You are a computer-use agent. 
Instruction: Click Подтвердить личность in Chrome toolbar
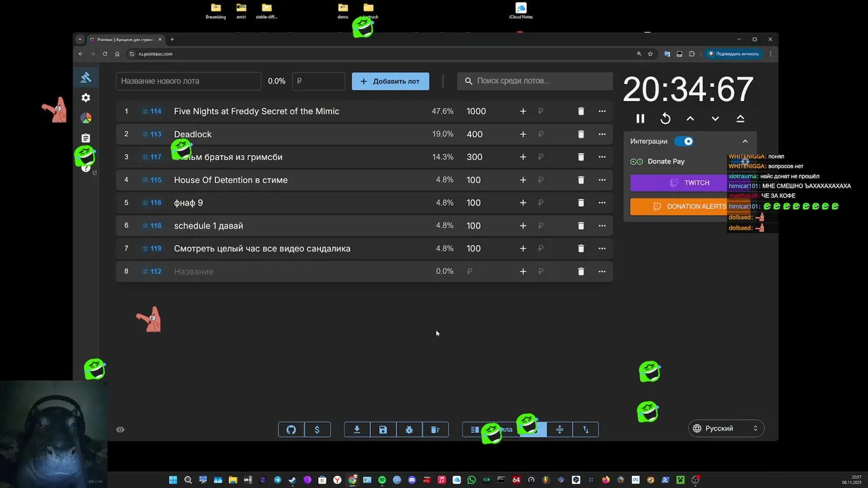733,54
